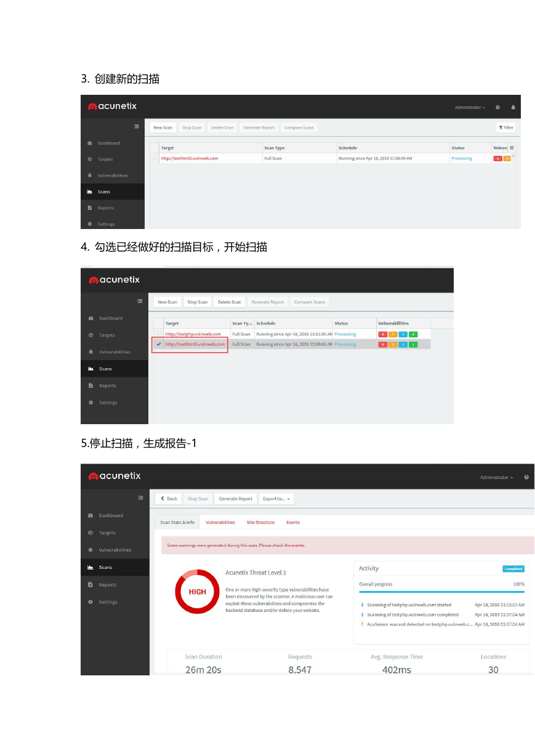This screenshot has height=756, width=535.
Task: Click pink warnings banner 'Some warnings were generated'
Action: click(x=348, y=545)
